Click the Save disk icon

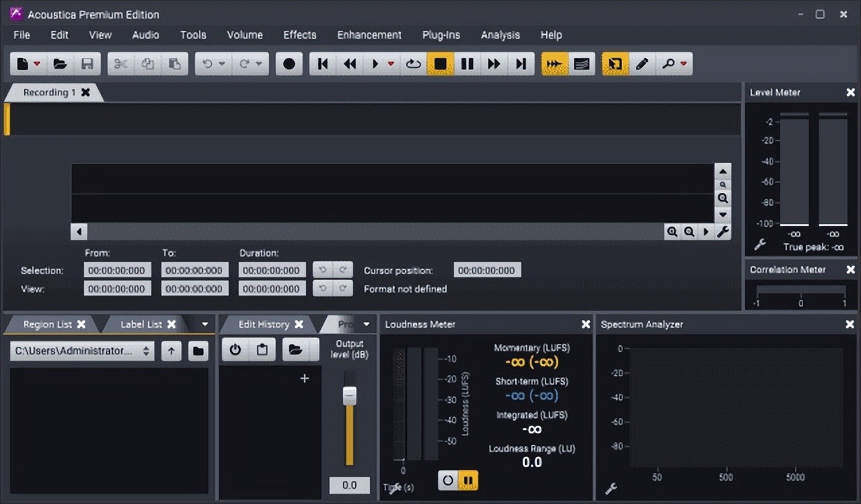pos(87,64)
